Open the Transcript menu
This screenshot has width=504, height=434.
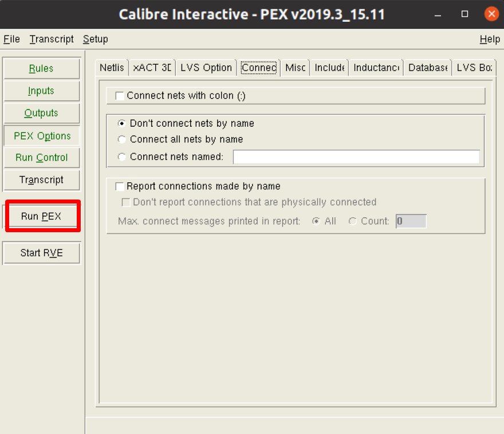(52, 39)
